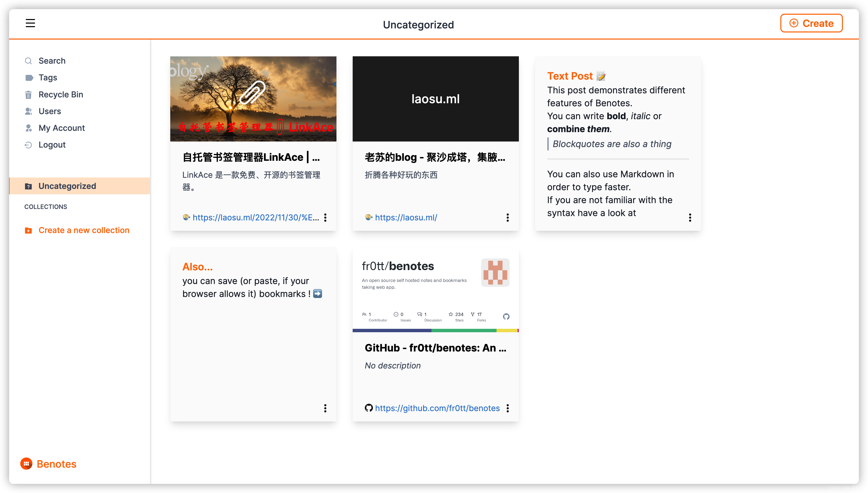Screen dimensions: 868x493
Task: Select Uncategorized in the sidebar
Action: (67, 186)
